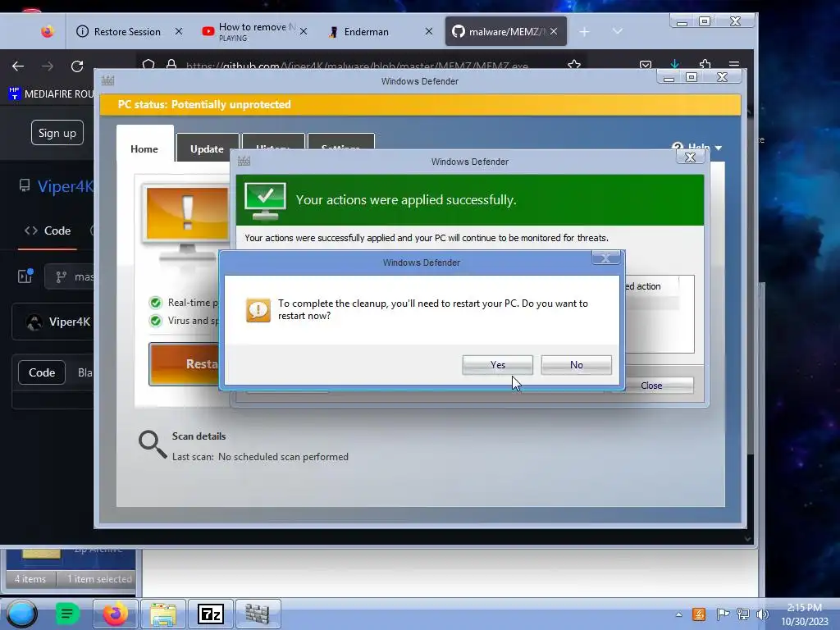Open the Help dropdown arrow in Windows Defender
Screen dimensions: 840x630
click(x=719, y=148)
